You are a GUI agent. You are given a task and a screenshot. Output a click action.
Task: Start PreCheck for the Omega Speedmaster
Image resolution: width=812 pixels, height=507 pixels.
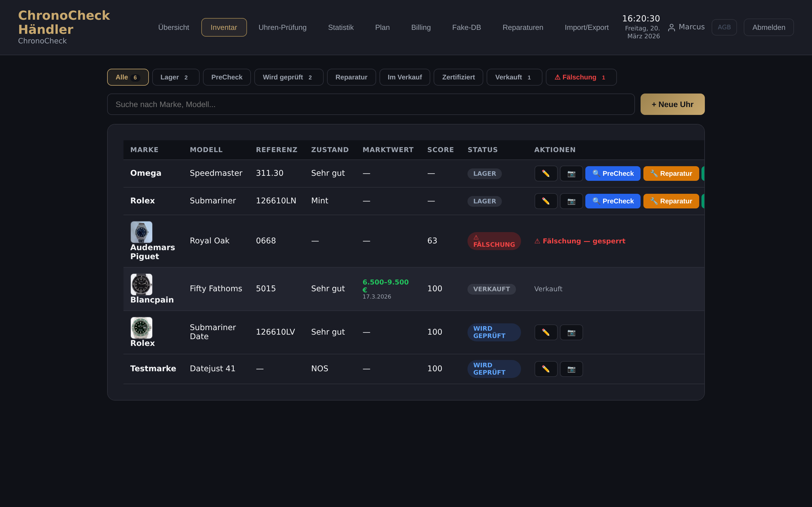[x=613, y=173]
